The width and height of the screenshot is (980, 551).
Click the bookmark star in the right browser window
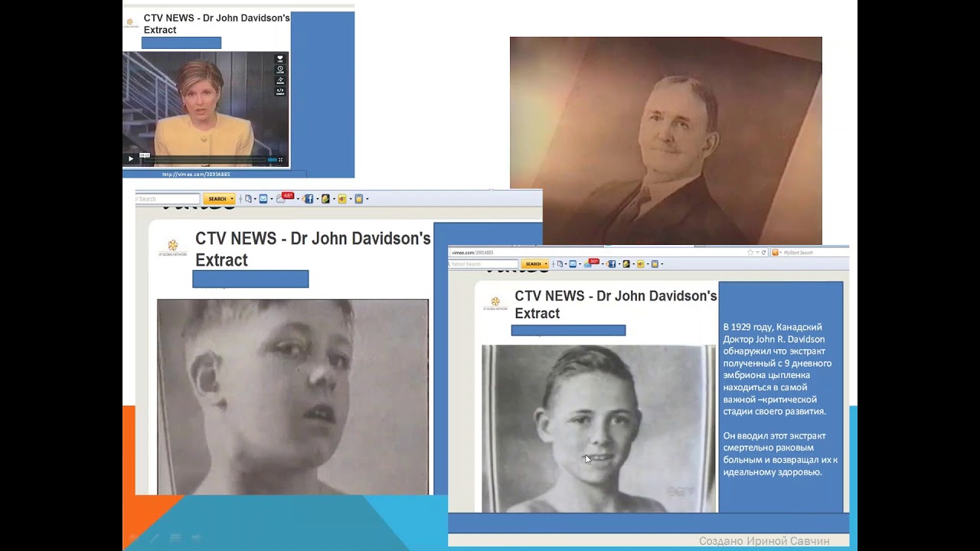coord(750,253)
